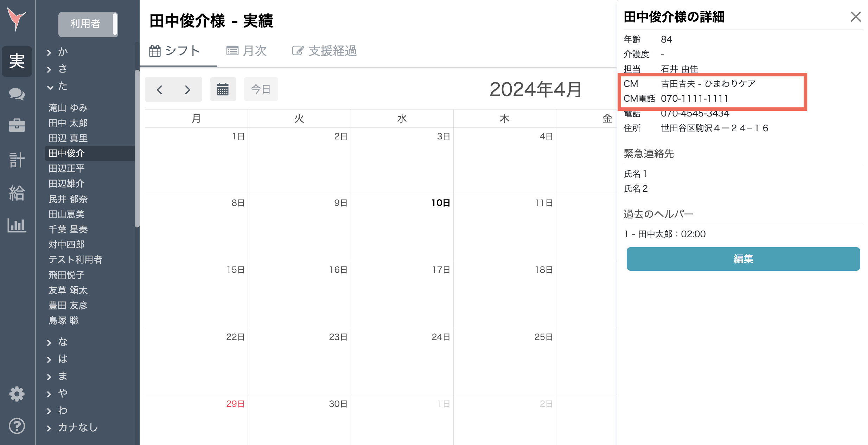
Task: Select user 田辺正平 in list
Action: [67, 168]
